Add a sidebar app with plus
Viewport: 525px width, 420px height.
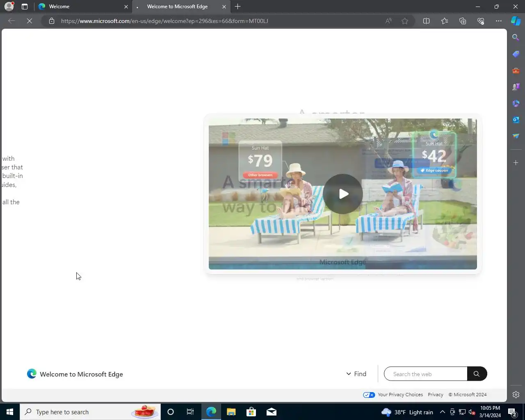(x=516, y=163)
